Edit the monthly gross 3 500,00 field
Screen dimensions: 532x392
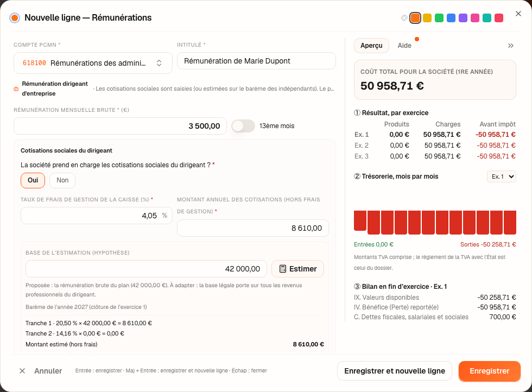click(x=120, y=126)
